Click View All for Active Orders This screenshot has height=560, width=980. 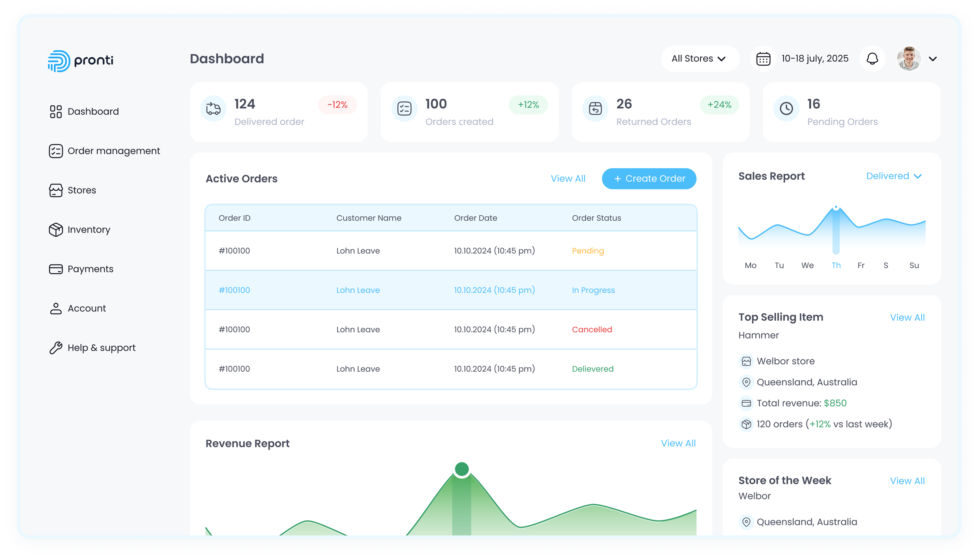(568, 179)
